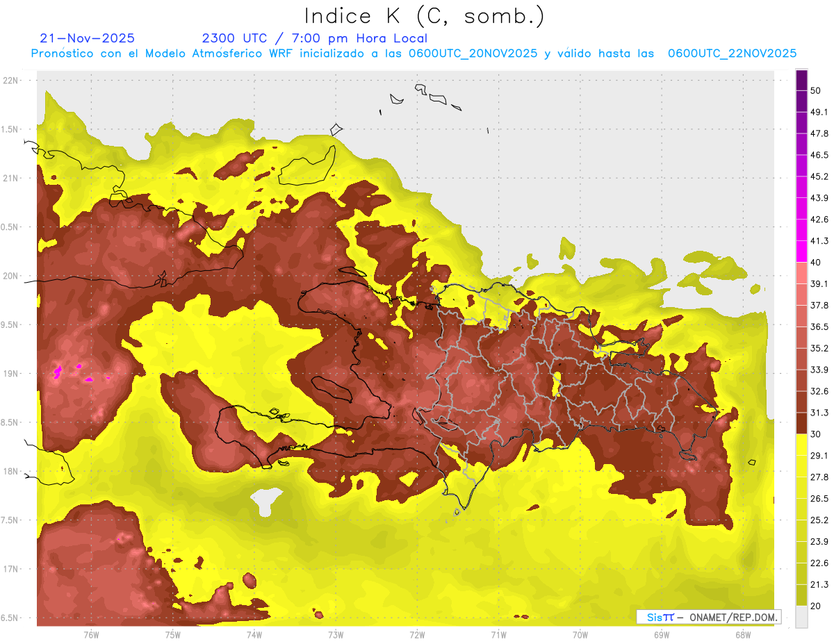Click colorbar value "41.3"
This screenshot has height=644, width=834.
click(819, 241)
